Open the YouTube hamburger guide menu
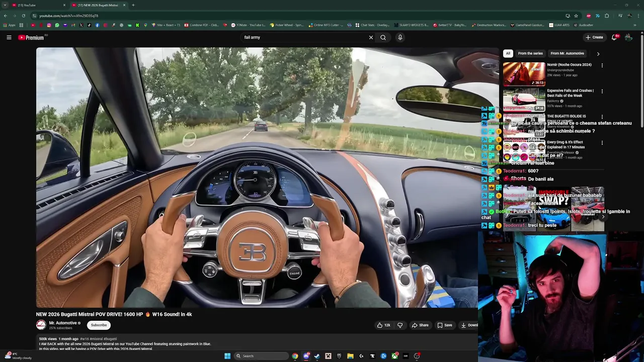The image size is (644, 362). pos(9,37)
